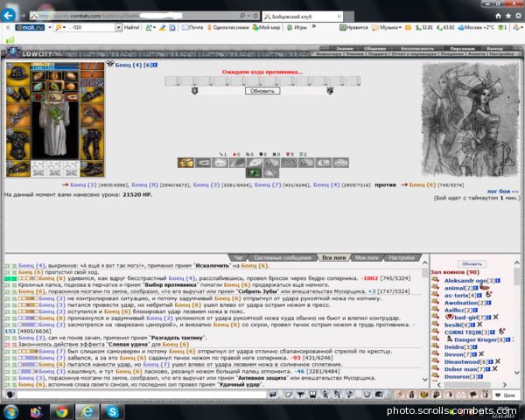Click the clock icon in the chat toolbar
This screenshot has height=420, width=525.
[x=367, y=395]
